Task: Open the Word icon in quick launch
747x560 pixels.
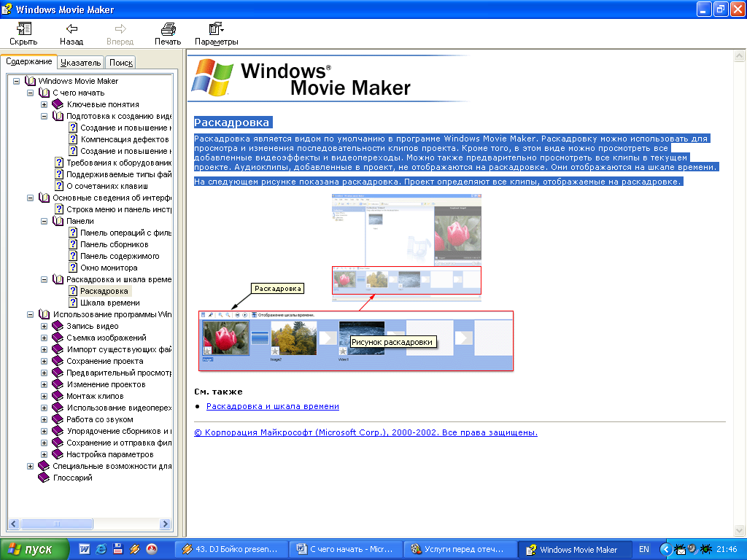Action: 85,549
